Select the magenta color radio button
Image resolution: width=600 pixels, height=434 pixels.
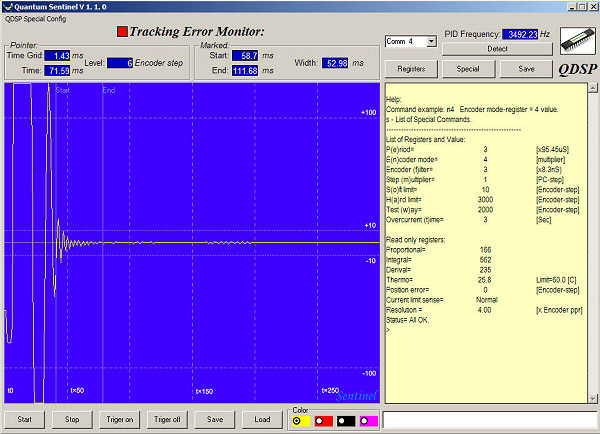(366, 421)
